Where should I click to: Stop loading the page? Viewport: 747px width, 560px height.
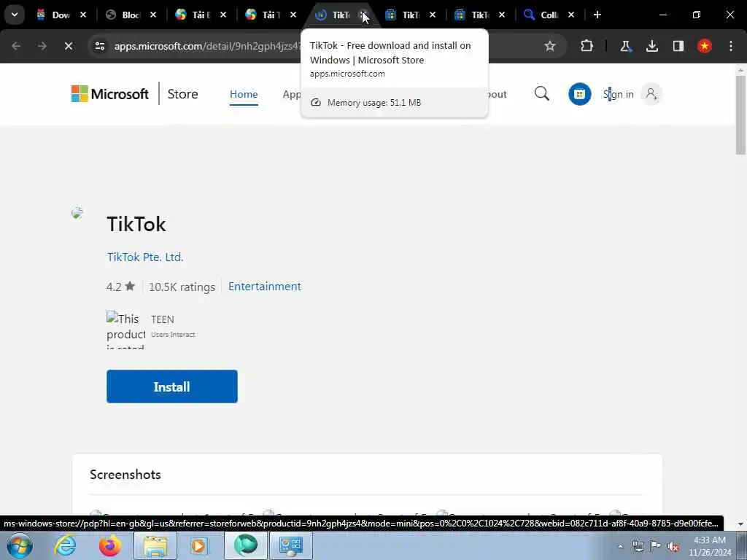pyautogui.click(x=68, y=46)
